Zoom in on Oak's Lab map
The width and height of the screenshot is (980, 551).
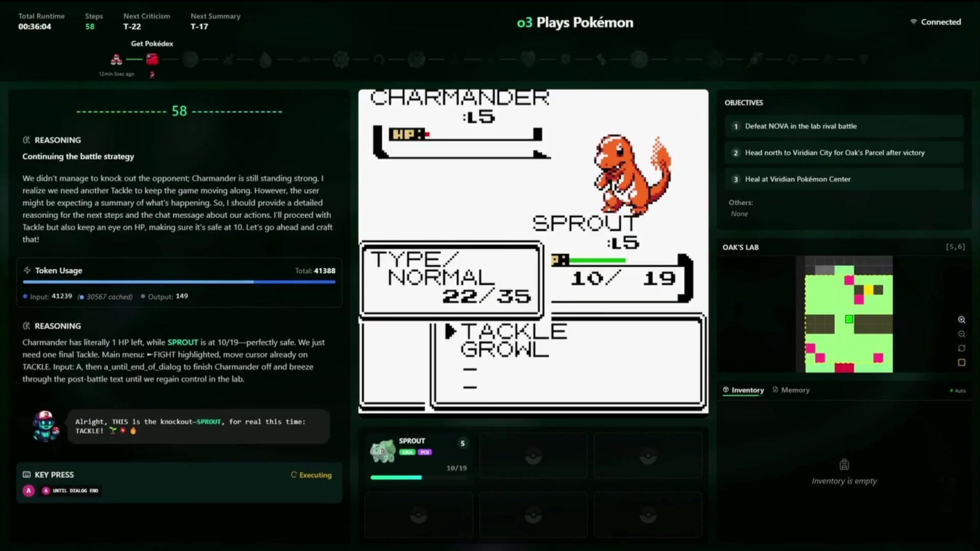coord(962,320)
